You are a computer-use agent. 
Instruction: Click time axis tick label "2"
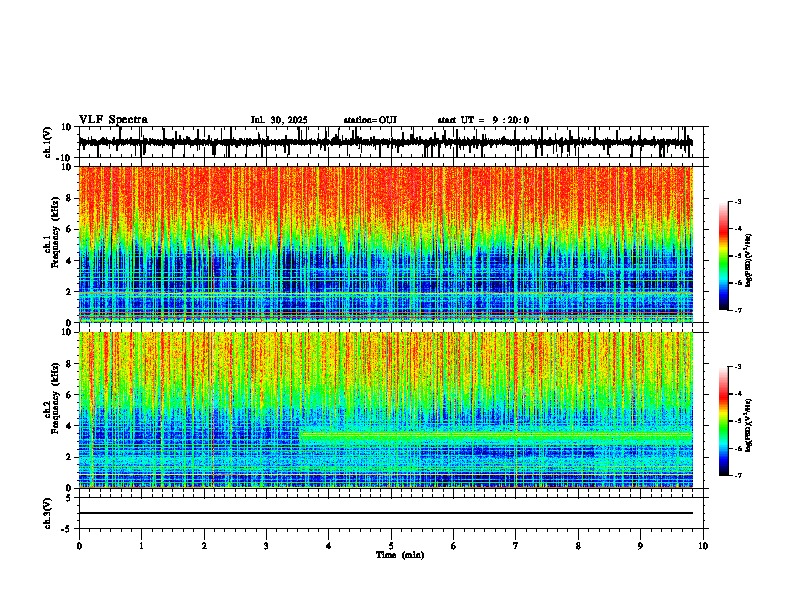(204, 546)
